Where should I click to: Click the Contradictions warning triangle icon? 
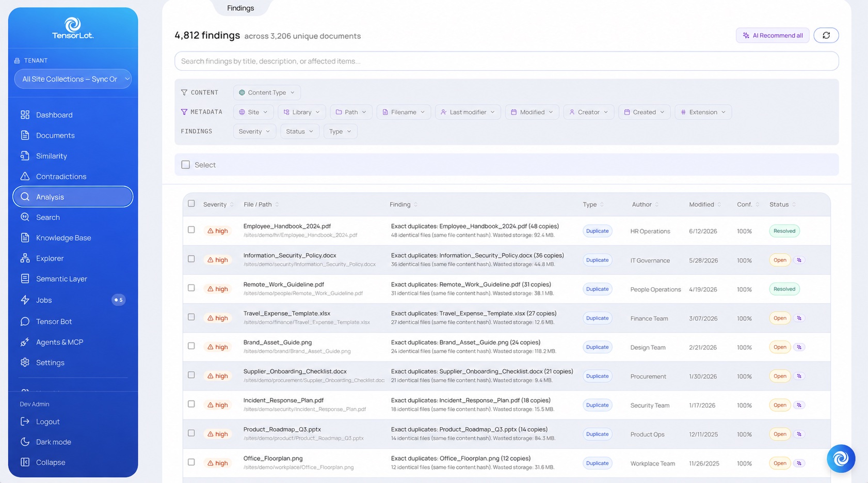pyautogui.click(x=25, y=176)
